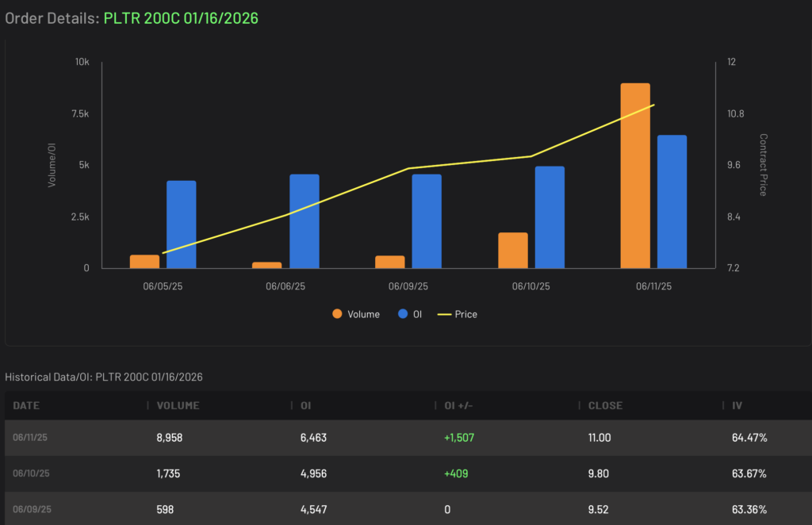
Task: Select the orange volume bar for 06/10/25
Action: click(513, 250)
